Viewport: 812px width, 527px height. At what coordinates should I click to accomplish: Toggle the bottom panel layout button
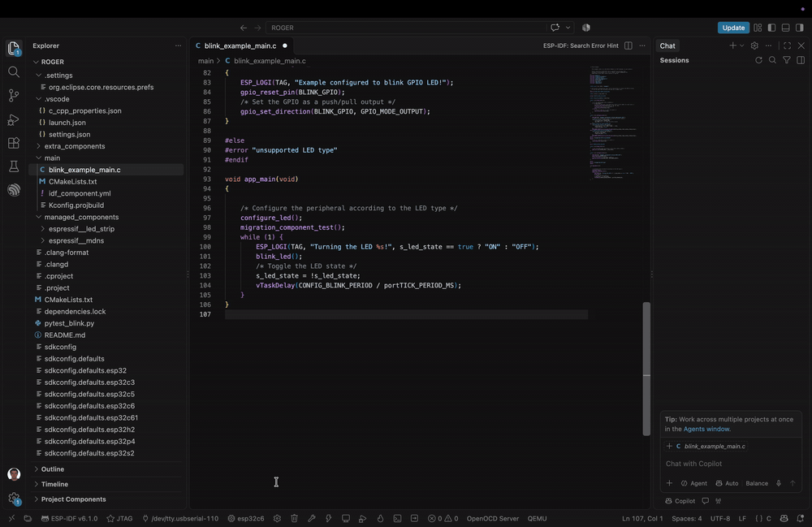[785, 28]
